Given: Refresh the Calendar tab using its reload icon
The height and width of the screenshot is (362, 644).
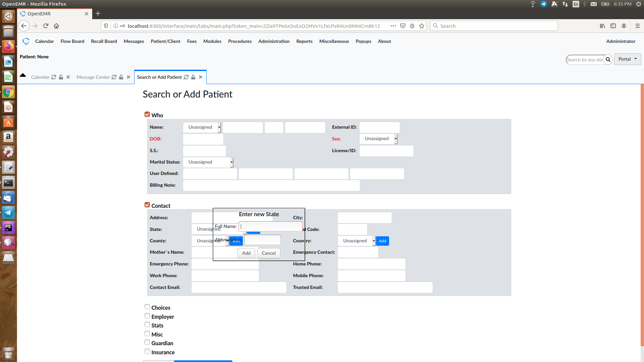Looking at the screenshot, I should 54,77.
